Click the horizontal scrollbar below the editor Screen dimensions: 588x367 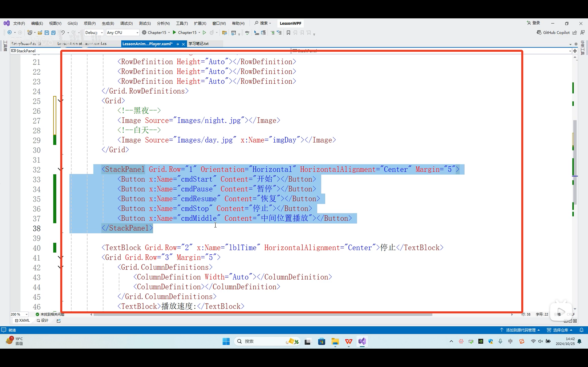click(x=262, y=315)
